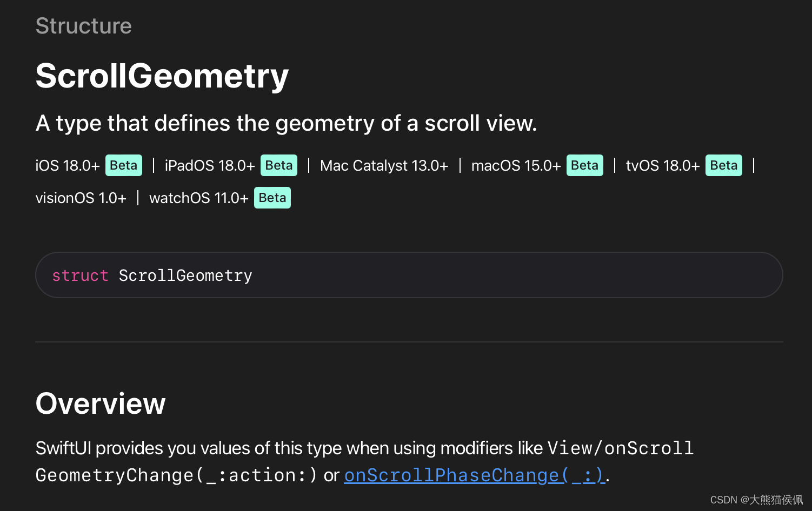The image size is (812, 511).
Task: Click the ScrollGeometry page title
Action: click(x=162, y=76)
